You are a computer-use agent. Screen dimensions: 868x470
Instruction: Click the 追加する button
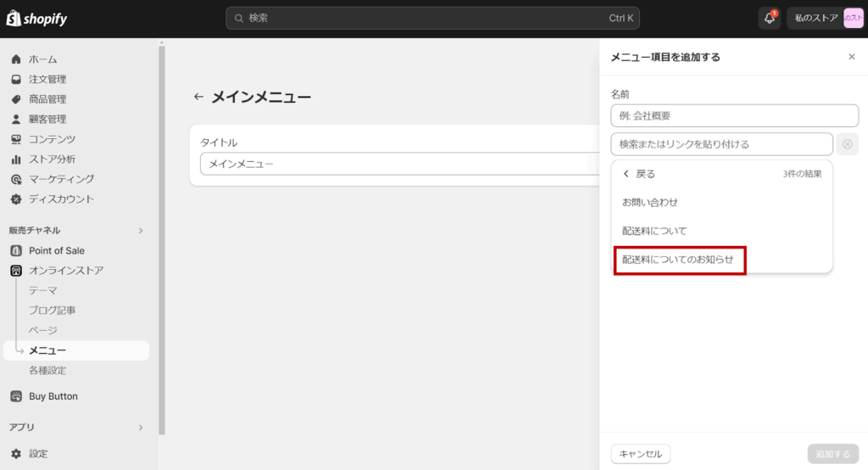tap(832, 454)
